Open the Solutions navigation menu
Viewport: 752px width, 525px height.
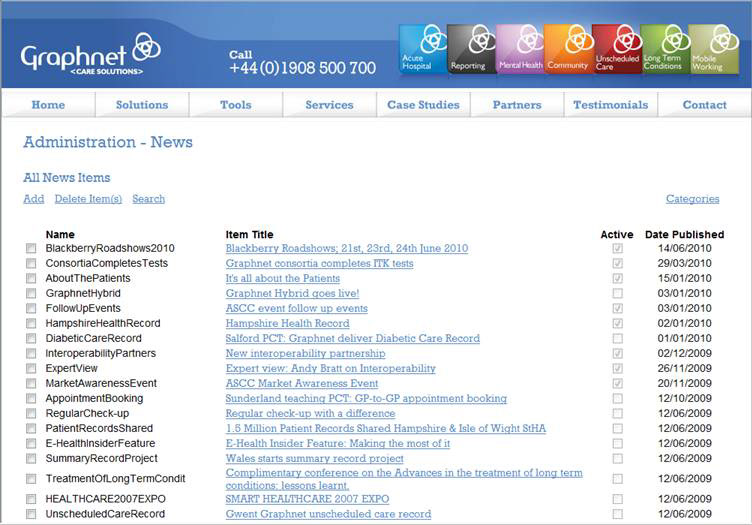click(x=142, y=105)
